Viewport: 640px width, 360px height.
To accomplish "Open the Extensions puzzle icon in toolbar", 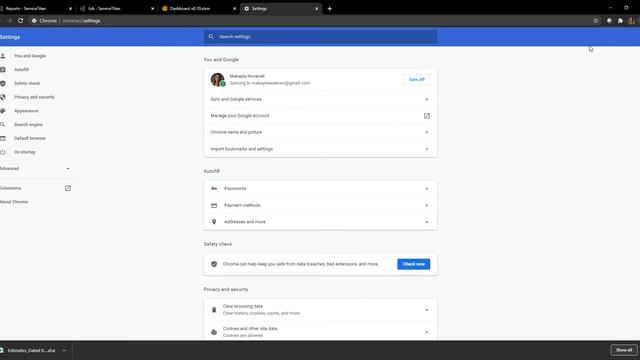I will pyautogui.click(x=620, y=20).
